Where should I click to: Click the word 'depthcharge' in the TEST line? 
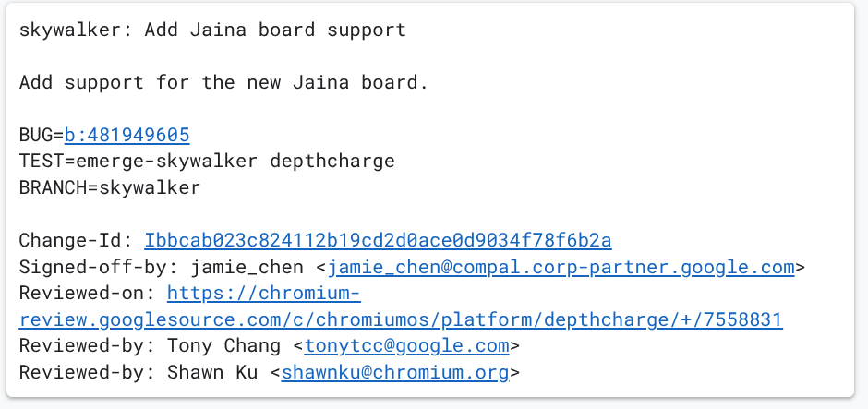tap(332, 162)
